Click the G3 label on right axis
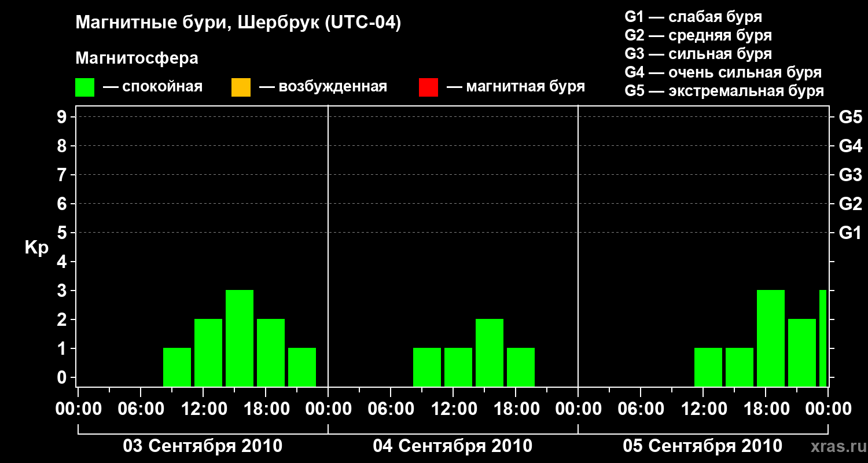This screenshot has width=868, height=463. [850, 175]
